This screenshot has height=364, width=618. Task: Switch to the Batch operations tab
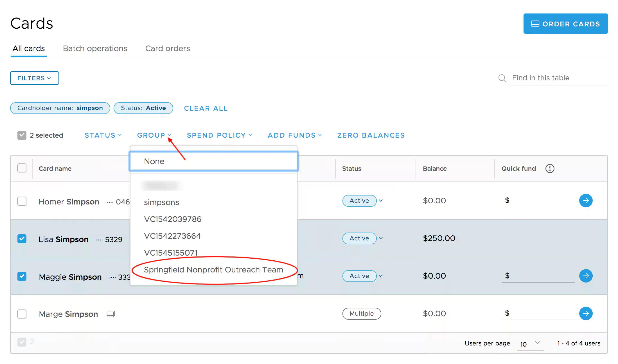[x=95, y=48]
